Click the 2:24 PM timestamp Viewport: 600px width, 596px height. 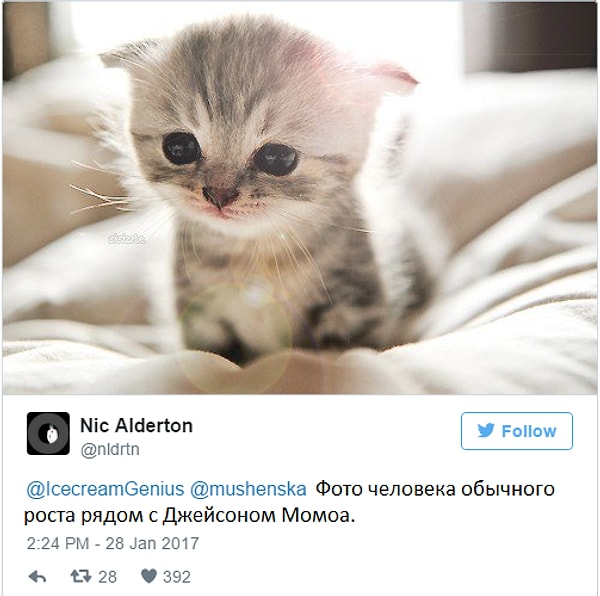click(58, 543)
